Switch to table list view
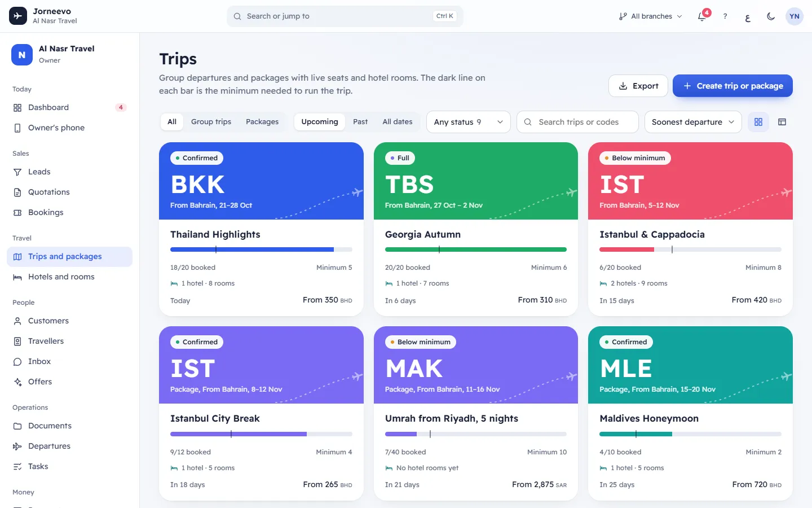 tap(782, 122)
